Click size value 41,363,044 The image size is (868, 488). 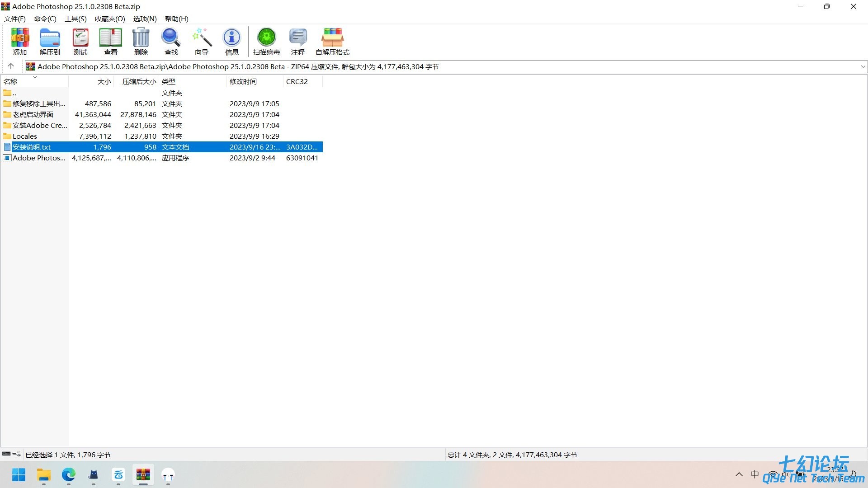pyautogui.click(x=93, y=114)
